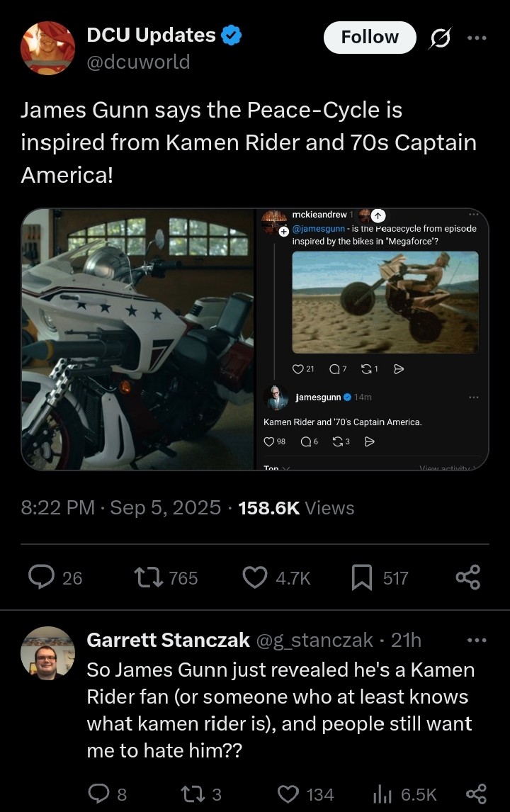Open Garrett Stanczak's profile name link
This screenshot has height=812, width=510.
tap(168, 640)
